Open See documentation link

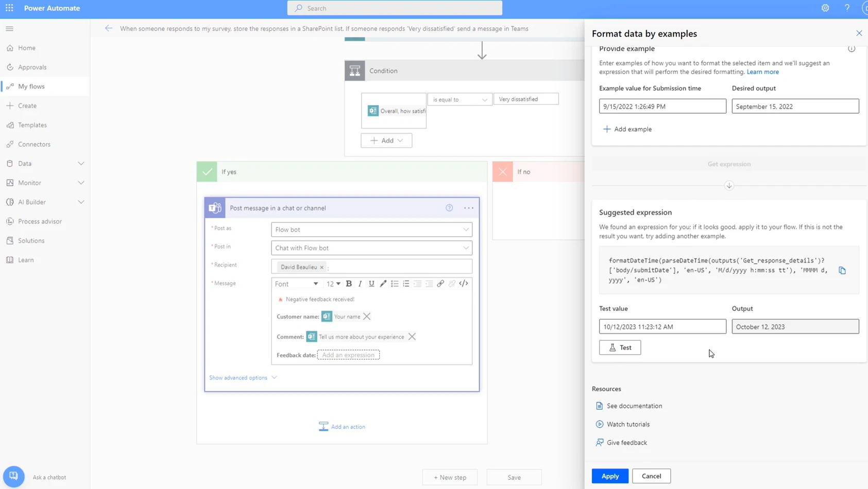coord(629,406)
